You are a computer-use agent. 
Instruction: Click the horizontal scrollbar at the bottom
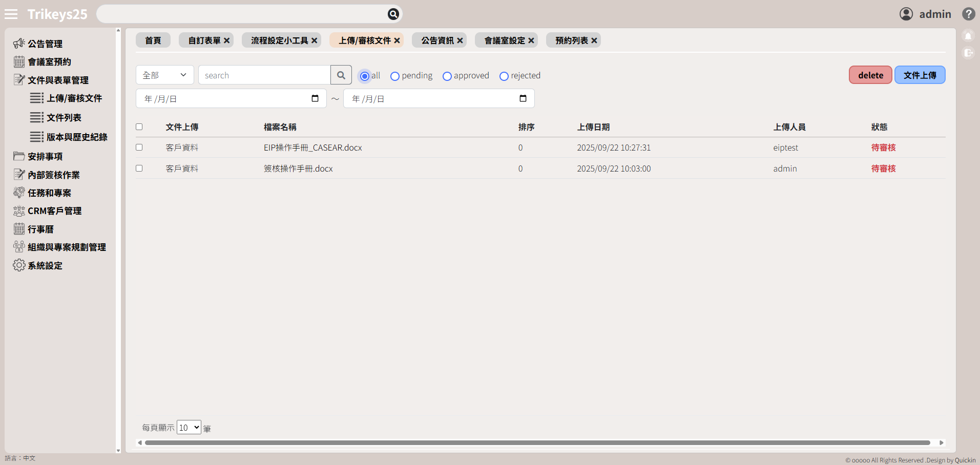click(x=537, y=442)
